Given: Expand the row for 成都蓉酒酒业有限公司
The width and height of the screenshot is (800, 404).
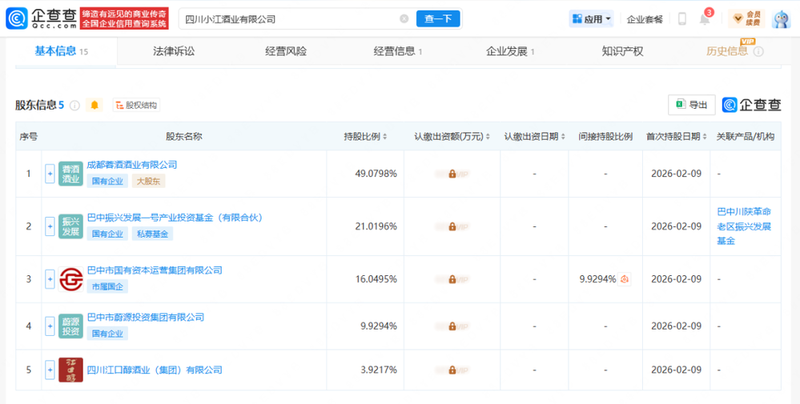Looking at the screenshot, I should 50,174.
